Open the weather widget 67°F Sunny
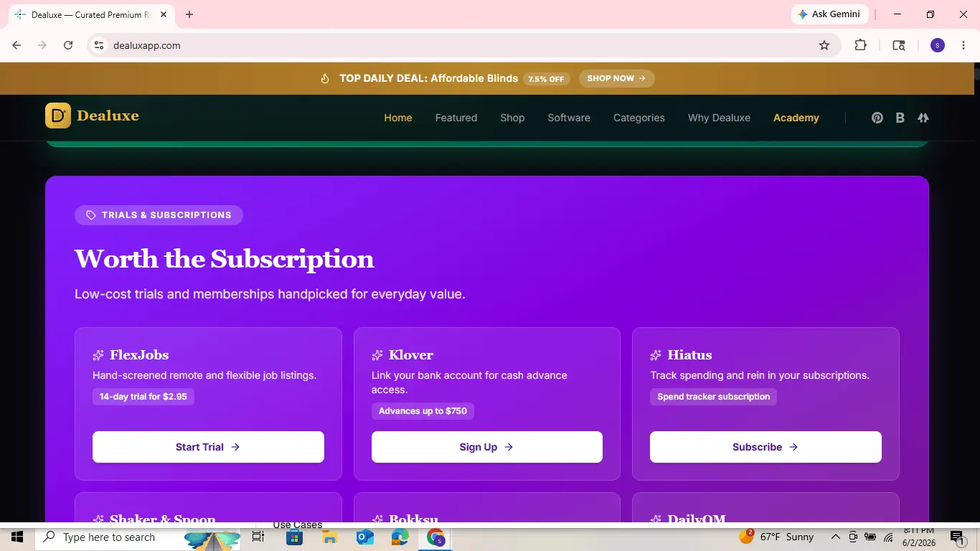The width and height of the screenshot is (980, 551). pyautogui.click(x=776, y=537)
